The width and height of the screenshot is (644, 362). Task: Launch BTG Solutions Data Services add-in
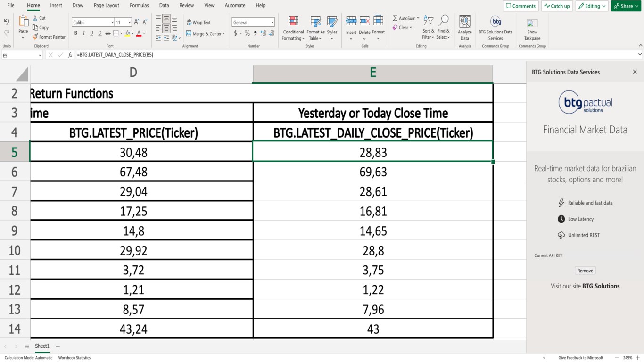click(495, 28)
